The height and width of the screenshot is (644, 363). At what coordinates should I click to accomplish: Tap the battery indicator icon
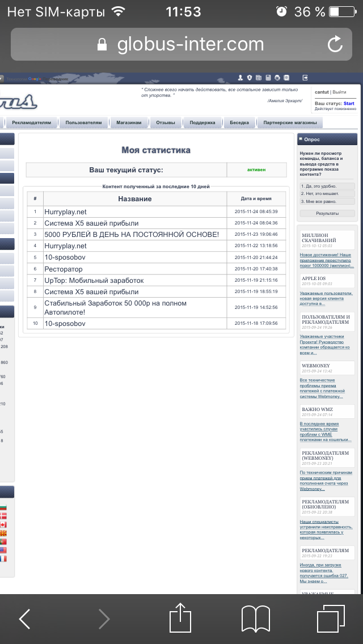pyautogui.click(x=343, y=11)
